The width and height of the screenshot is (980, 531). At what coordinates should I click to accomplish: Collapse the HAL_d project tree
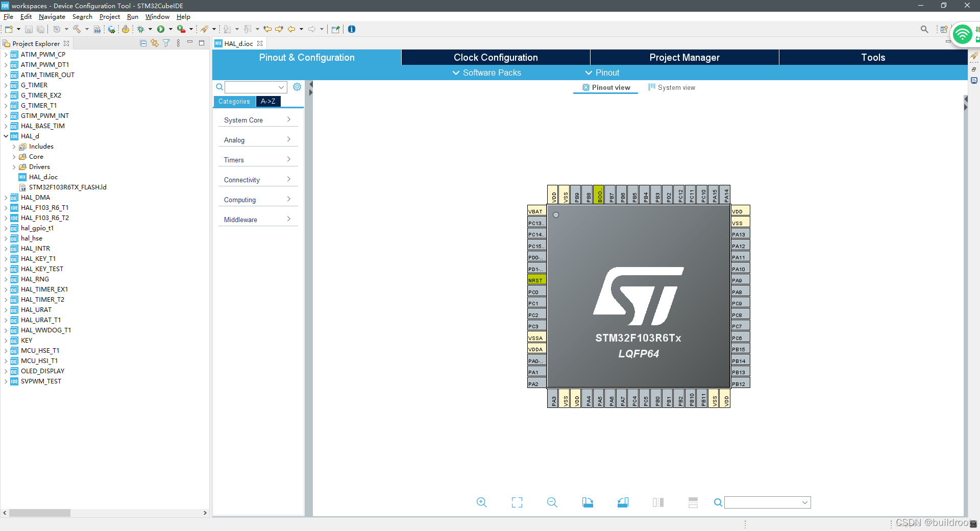point(6,136)
